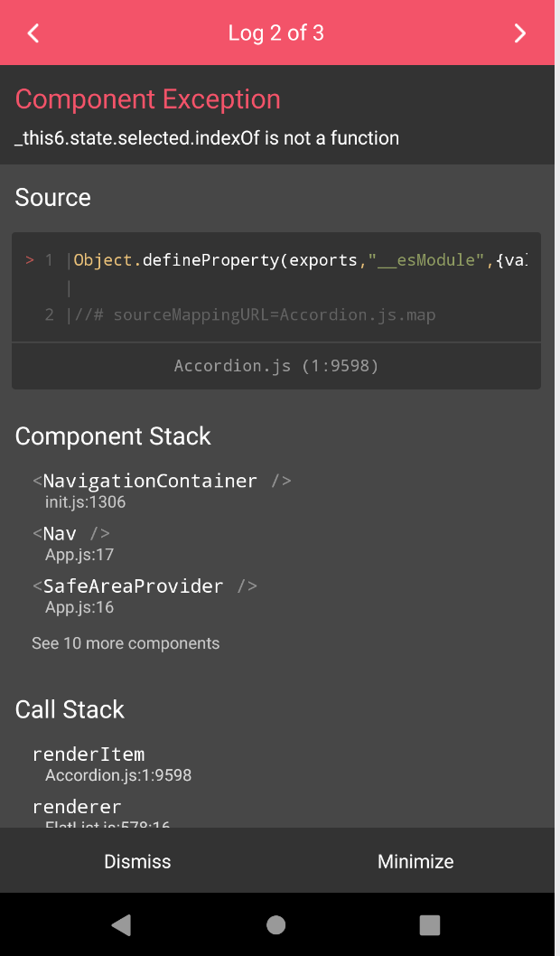Minimize the error overlay

(x=415, y=861)
